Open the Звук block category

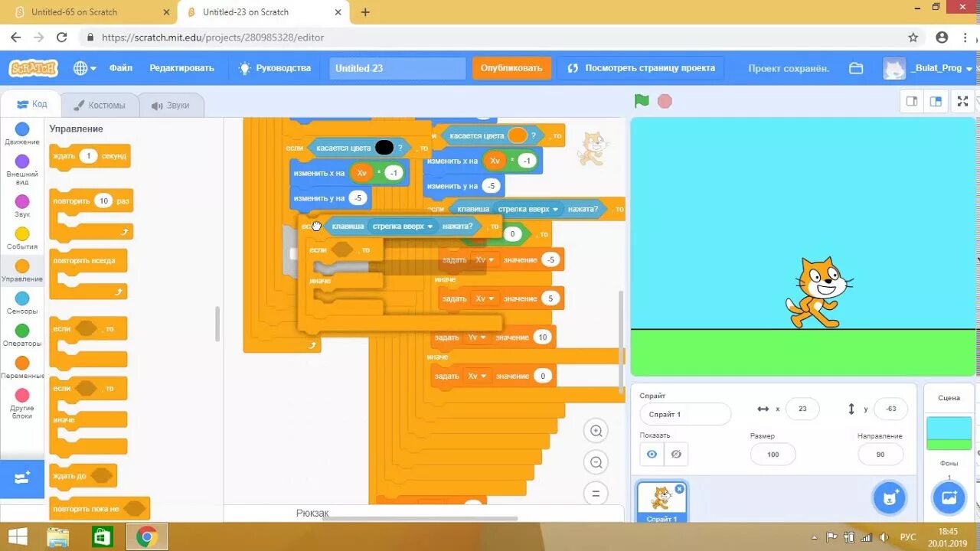pos(22,206)
